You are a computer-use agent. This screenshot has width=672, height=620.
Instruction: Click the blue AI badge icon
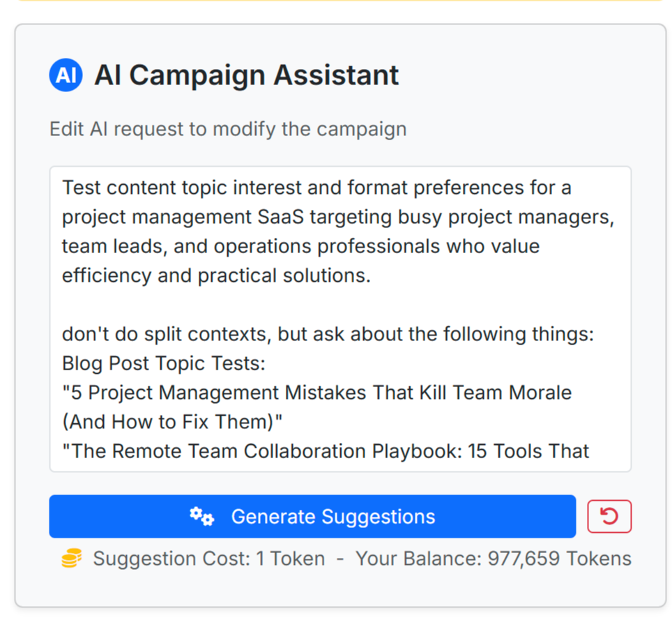66,75
